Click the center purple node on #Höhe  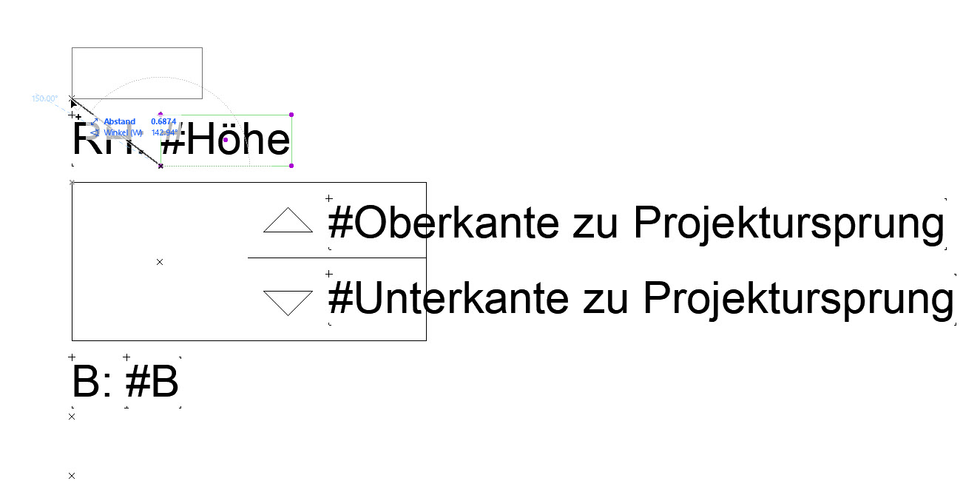pos(226,140)
